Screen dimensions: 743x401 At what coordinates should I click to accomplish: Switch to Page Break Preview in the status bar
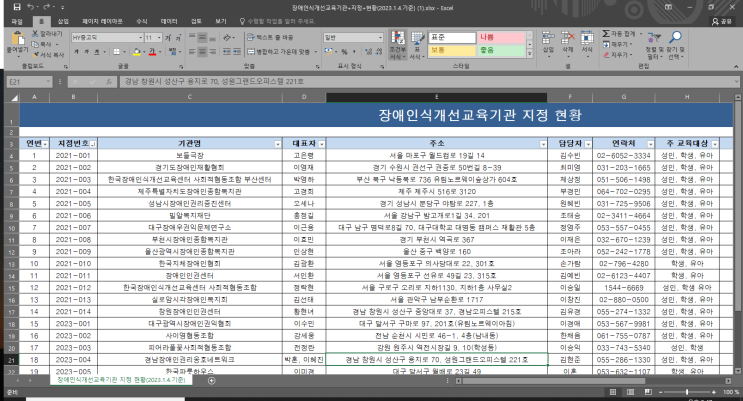(648, 392)
